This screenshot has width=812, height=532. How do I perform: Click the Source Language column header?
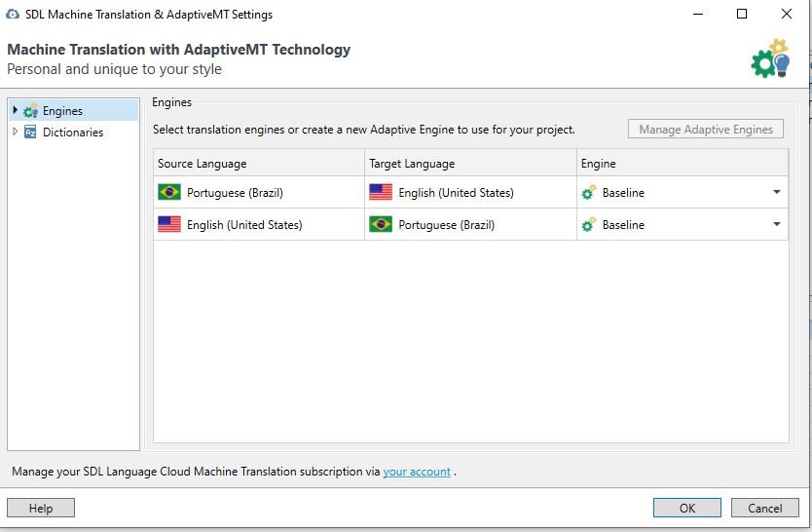tap(259, 163)
